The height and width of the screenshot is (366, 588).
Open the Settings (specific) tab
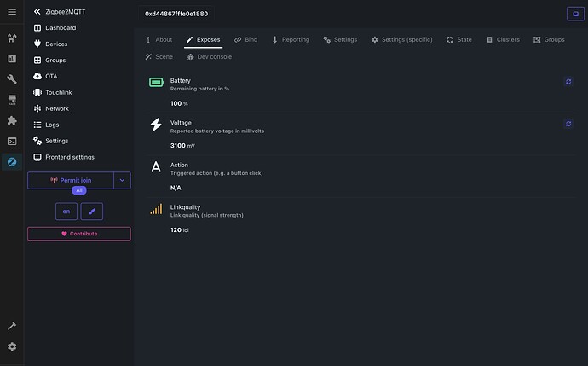[x=402, y=39]
